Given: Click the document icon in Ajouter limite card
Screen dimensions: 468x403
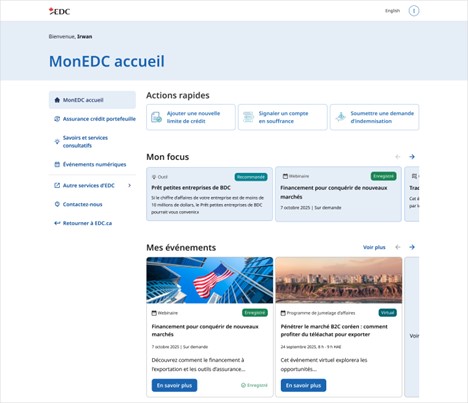Looking at the screenshot, I should tap(156, 117).
